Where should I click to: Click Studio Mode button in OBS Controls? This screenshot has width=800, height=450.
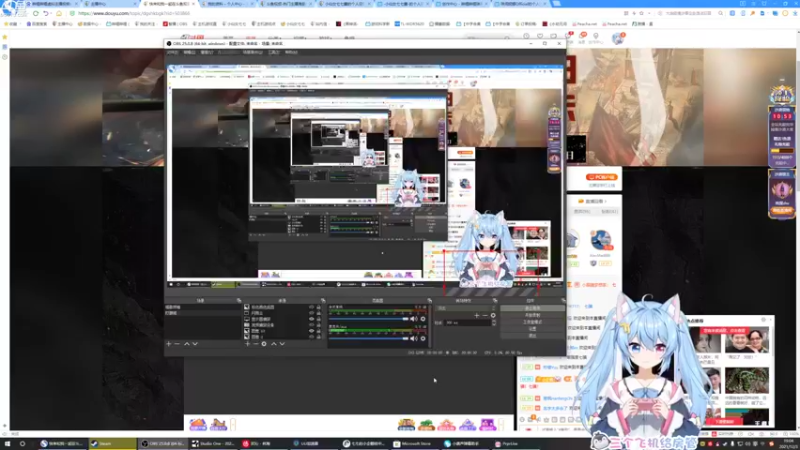(532, 322)
